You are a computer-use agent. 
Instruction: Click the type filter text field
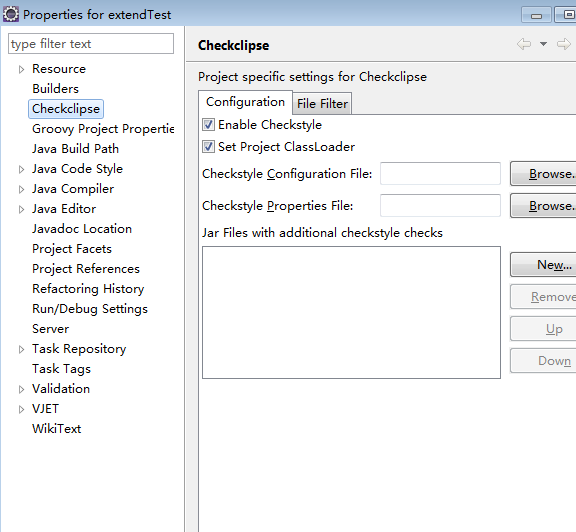coord(91,44)
